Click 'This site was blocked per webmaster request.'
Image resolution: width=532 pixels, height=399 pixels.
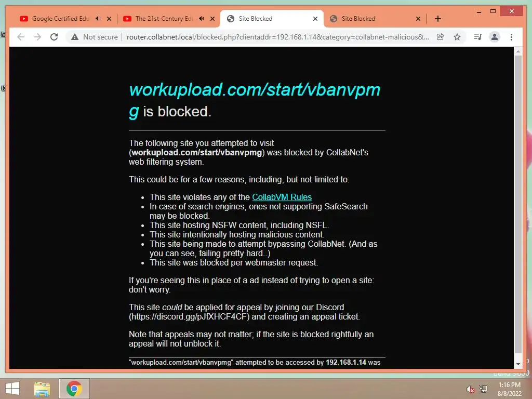(x=234, y=262)
